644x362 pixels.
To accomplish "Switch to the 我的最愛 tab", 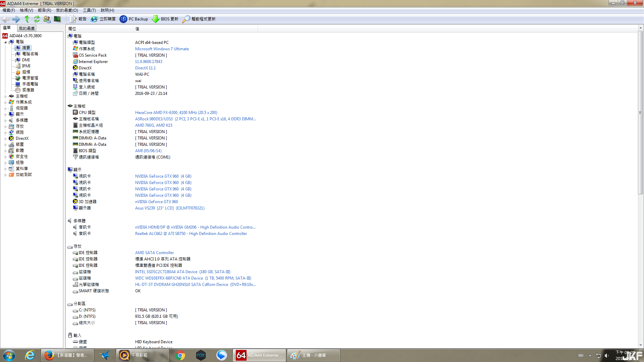I will click(27, 28).
